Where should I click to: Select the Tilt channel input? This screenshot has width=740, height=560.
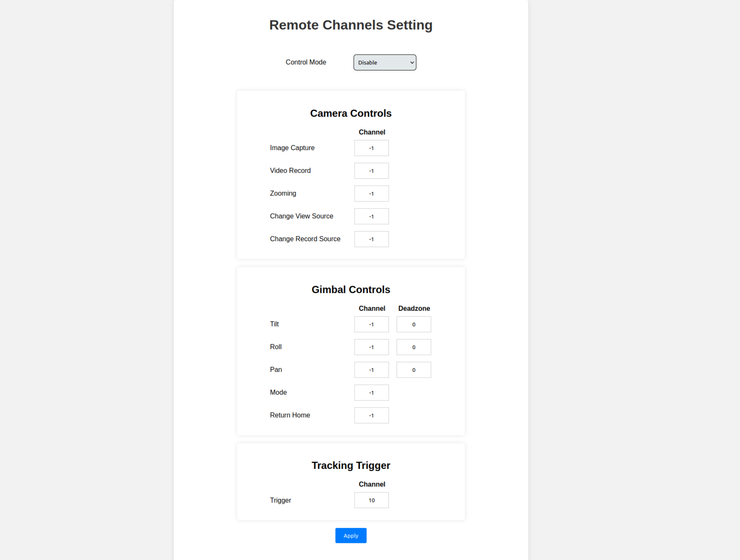tap(371, 324)
